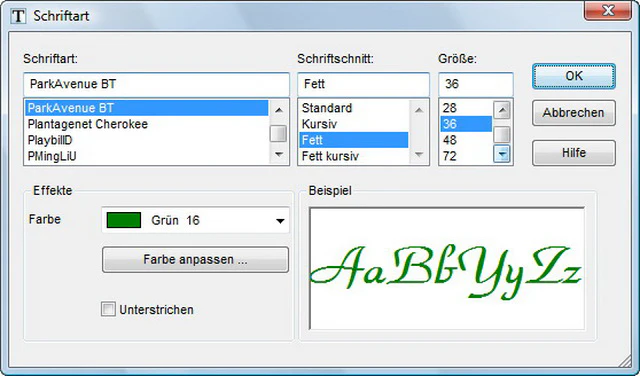Screen dimensions: 640x376
Task: Click the size list's down arrow
Action: [x=502, y=154]
